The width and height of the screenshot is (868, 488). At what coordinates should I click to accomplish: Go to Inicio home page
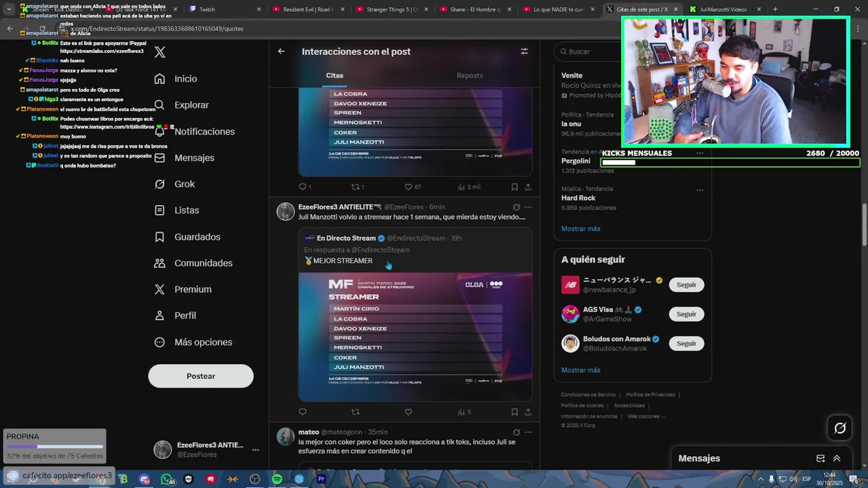click(176, 79)
